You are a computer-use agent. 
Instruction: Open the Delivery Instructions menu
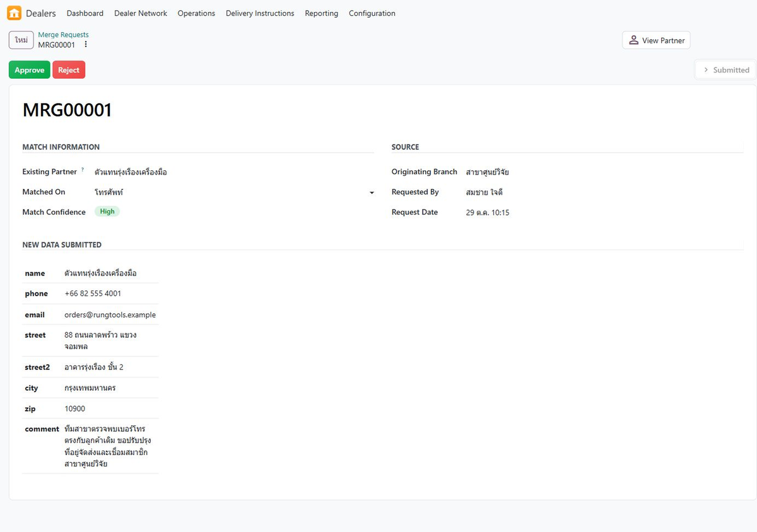point(260,13)
